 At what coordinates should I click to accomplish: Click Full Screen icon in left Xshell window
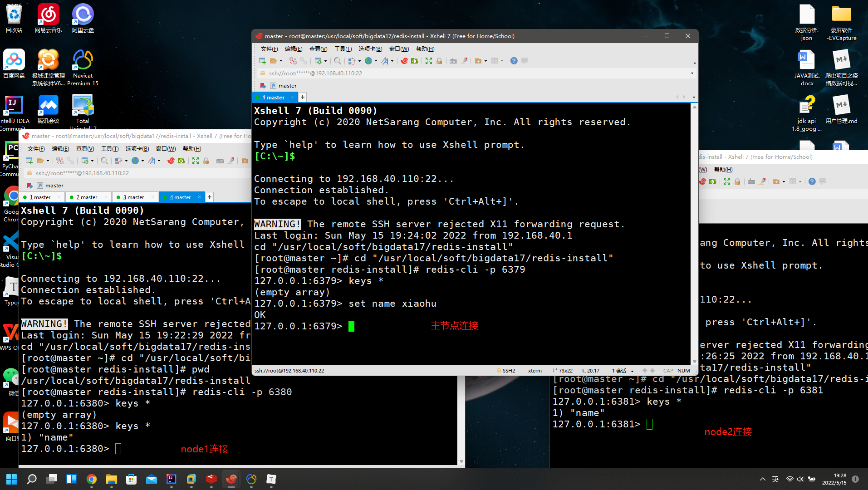click(196, 161)
